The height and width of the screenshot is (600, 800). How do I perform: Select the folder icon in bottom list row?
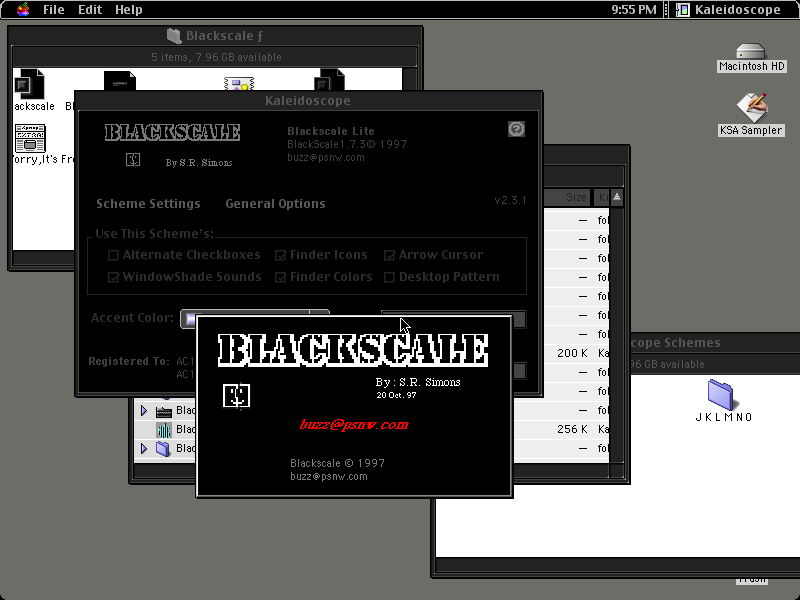163,449
